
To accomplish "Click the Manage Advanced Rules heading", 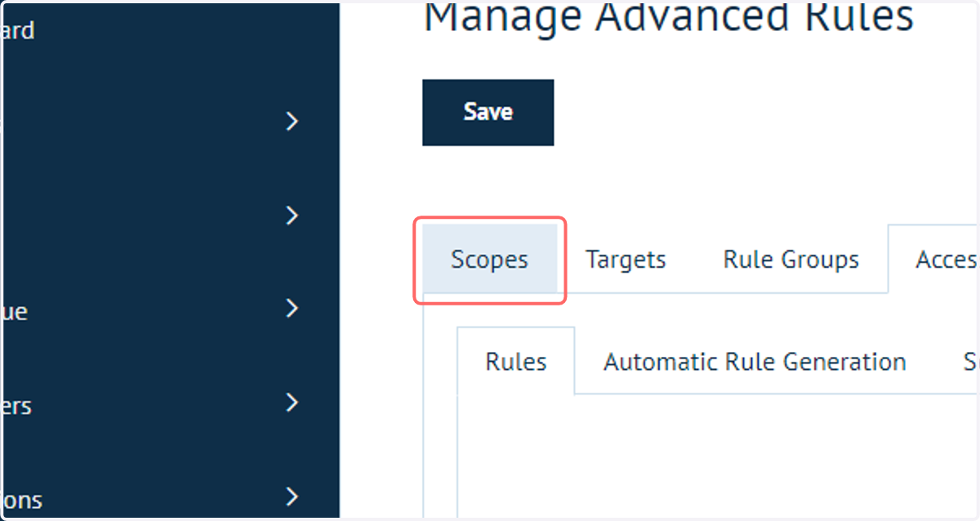I will tap(668, 18).
